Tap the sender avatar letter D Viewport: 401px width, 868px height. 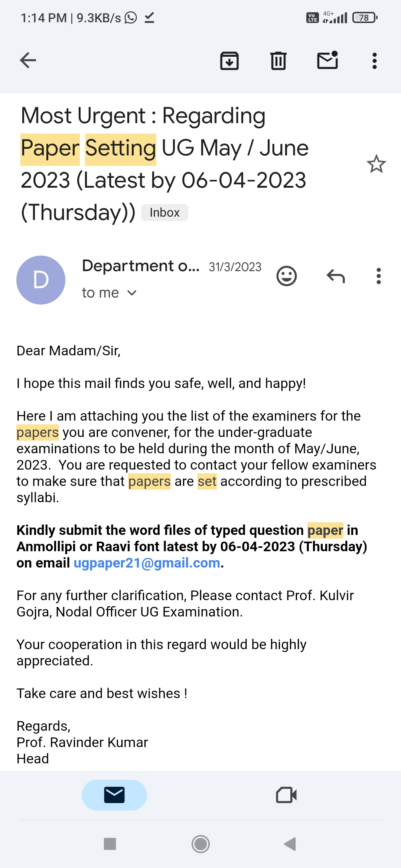(x=41, y=280)
